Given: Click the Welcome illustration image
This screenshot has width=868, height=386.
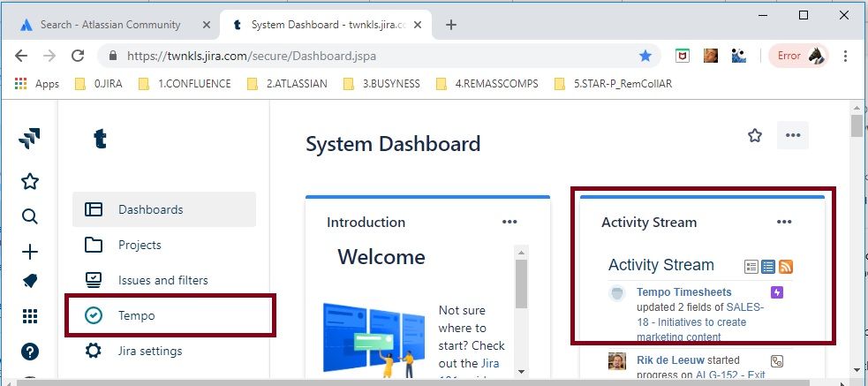Looking at the screenshot, I should 374,340.
